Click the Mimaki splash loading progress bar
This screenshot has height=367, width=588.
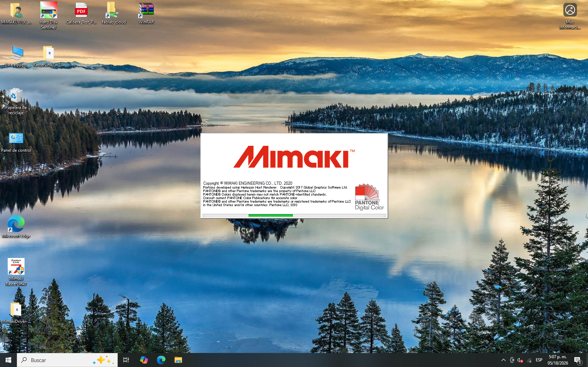point(294,216)
